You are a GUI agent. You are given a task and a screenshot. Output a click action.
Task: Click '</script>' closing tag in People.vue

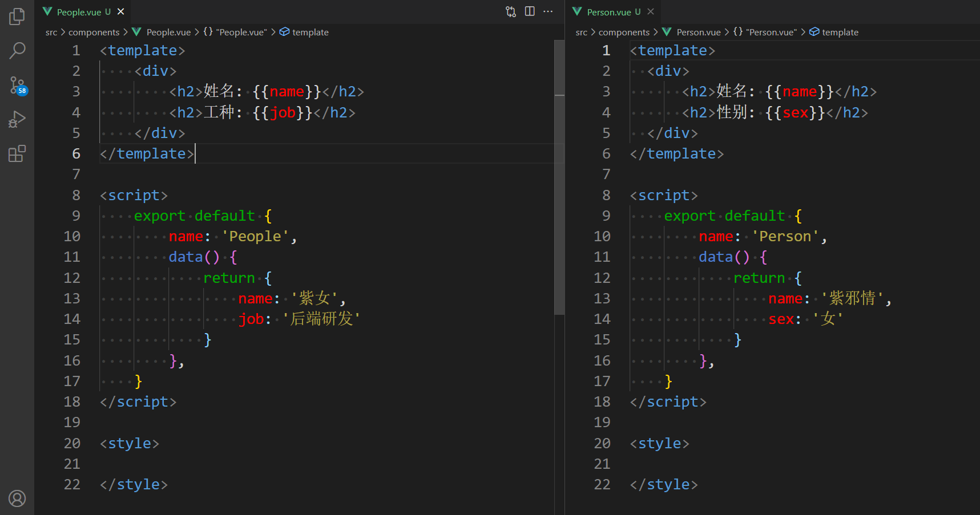(x=138, y=402)
